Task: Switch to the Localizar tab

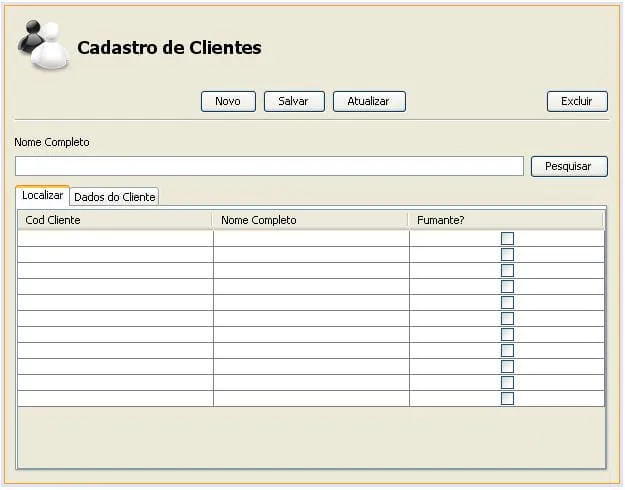Action: coord(43,196)
